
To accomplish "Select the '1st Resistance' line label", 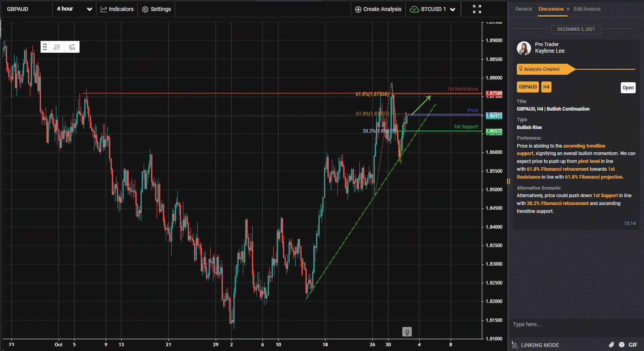I will [462, 89].
